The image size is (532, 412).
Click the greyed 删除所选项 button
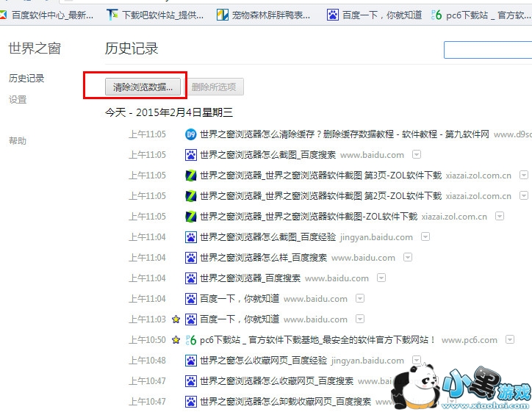click(x=214, y=87)
